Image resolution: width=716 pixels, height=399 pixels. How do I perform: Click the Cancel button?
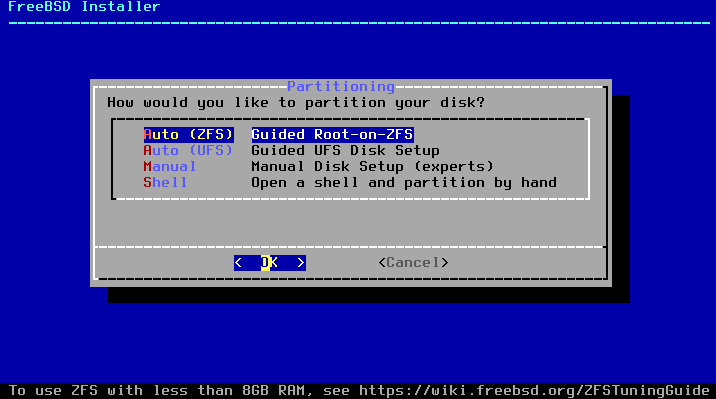click(x=413, y=262)
